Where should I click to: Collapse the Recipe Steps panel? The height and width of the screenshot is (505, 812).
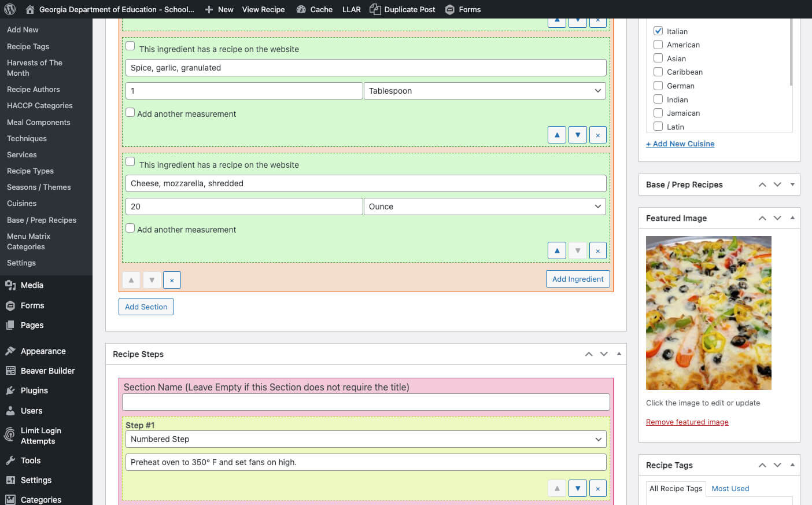coord(618,353)
